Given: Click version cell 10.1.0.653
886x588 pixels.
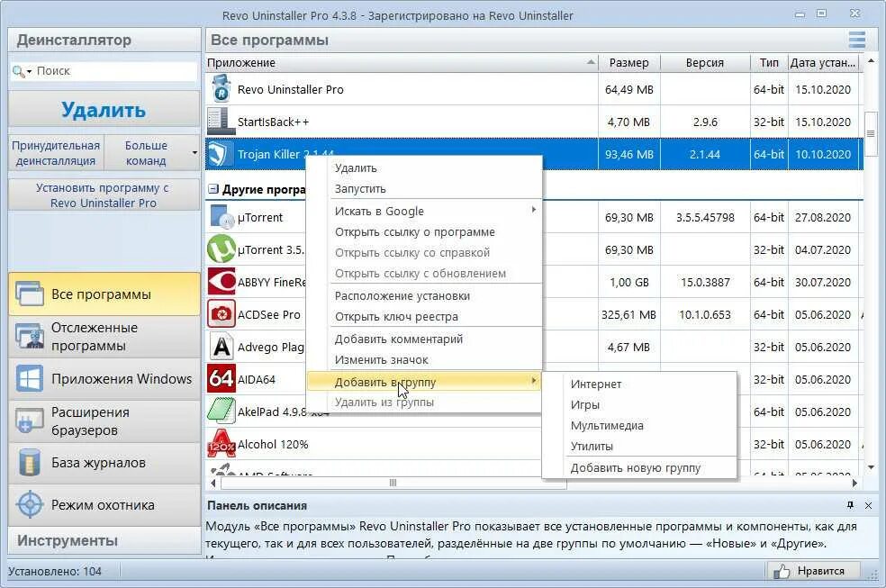Looking at the screenshot, I should coord(705,314).
